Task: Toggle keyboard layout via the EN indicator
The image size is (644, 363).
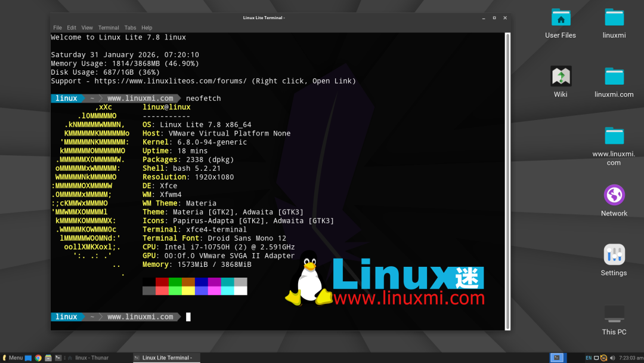Action: pyautogui.click(x=589, y=357)
